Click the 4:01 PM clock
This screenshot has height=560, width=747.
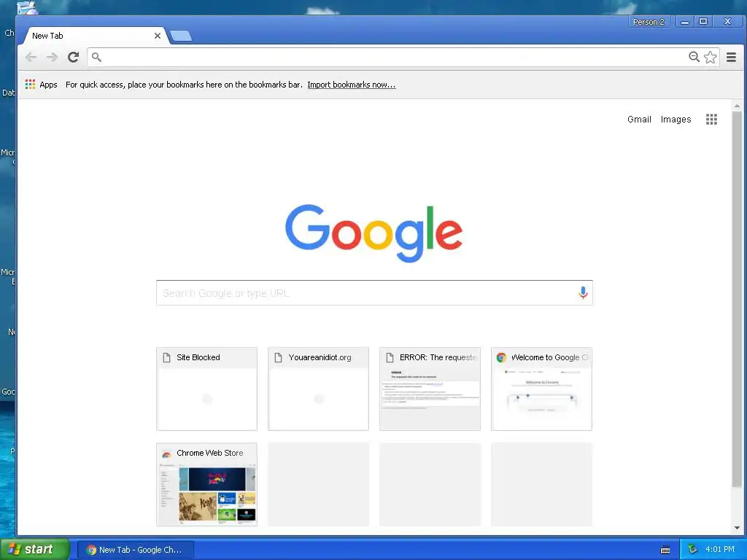(x=720, y=550)
